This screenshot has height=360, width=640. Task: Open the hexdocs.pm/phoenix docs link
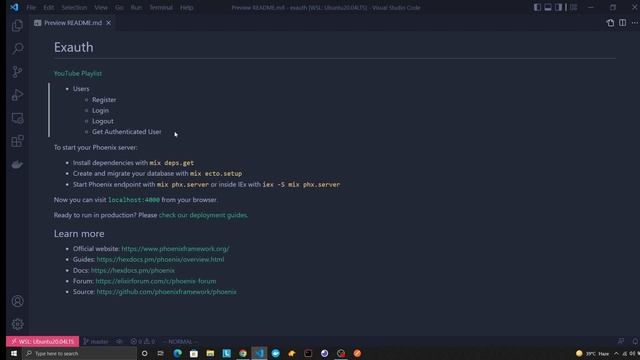(x=133, y=270)
